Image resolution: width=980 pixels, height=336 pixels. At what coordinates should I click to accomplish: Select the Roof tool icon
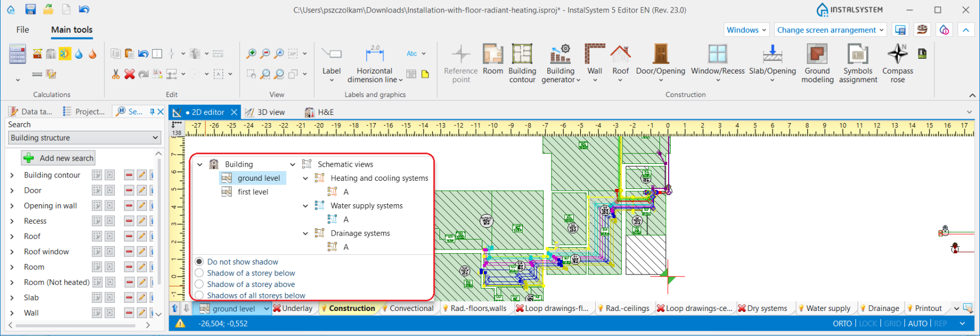click(620, 53)
